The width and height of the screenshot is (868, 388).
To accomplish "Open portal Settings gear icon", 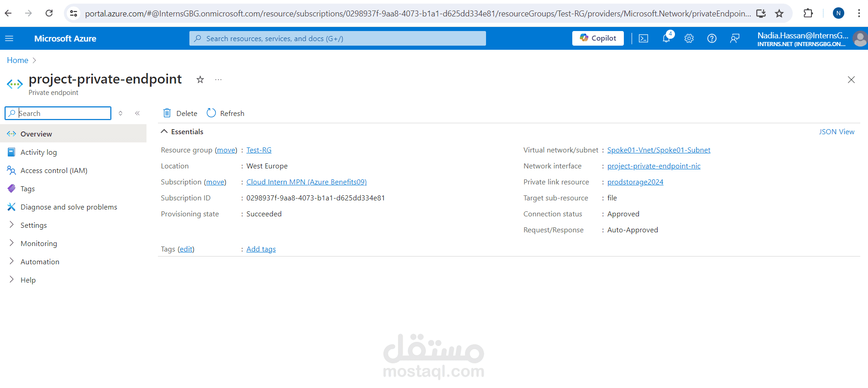I will pos(689,39).
